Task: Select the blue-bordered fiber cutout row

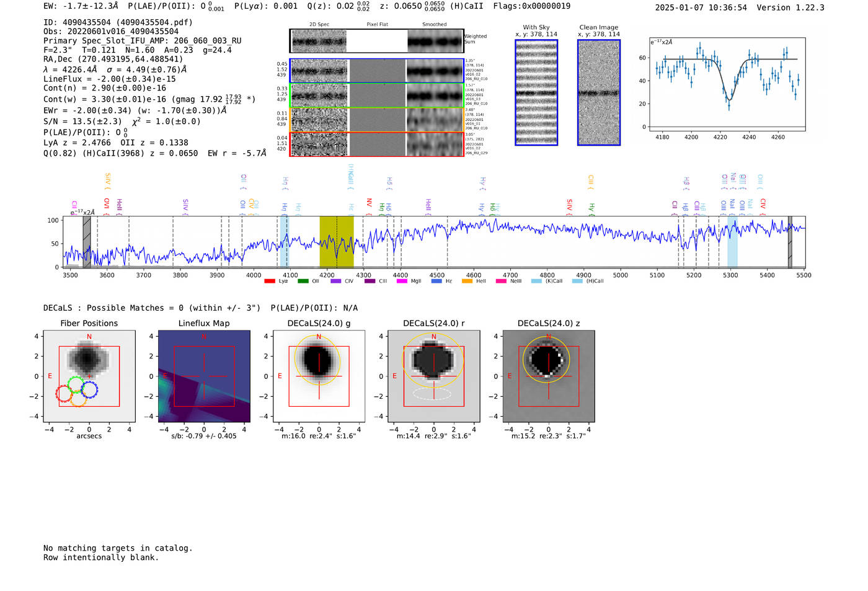Action: pos(377,71)
